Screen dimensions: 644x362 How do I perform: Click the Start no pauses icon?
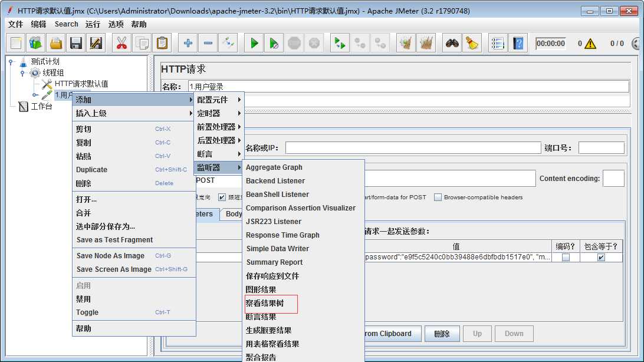click(274, 43)
